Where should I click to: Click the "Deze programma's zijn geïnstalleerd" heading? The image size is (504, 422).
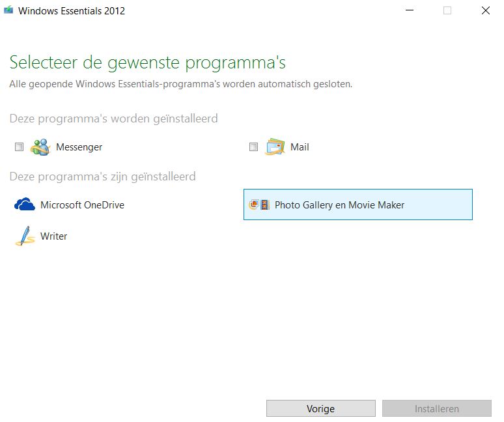[x=102, y=176]
